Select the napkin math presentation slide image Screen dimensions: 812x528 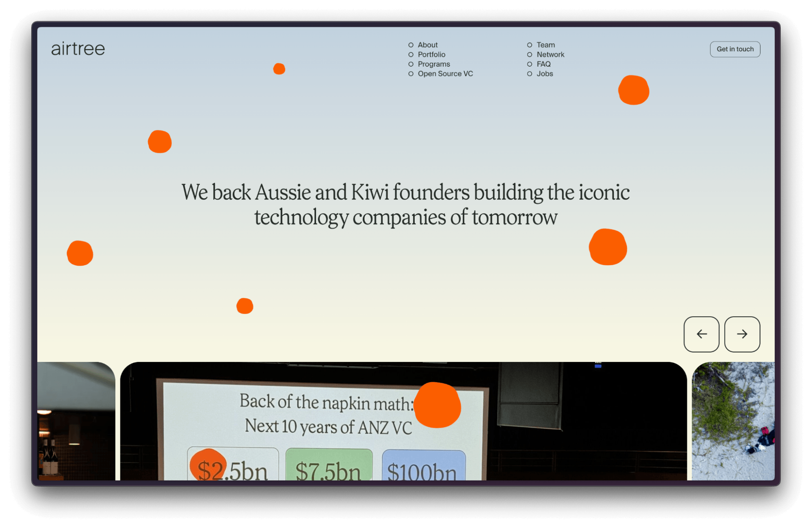click(x=403, y=421)
